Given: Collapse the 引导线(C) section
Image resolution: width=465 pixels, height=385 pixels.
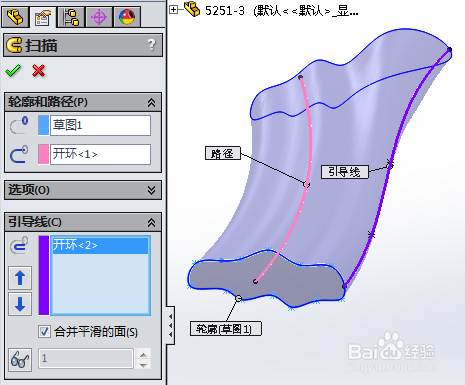Looking at the screenshot, I should [x=151, y=222].
